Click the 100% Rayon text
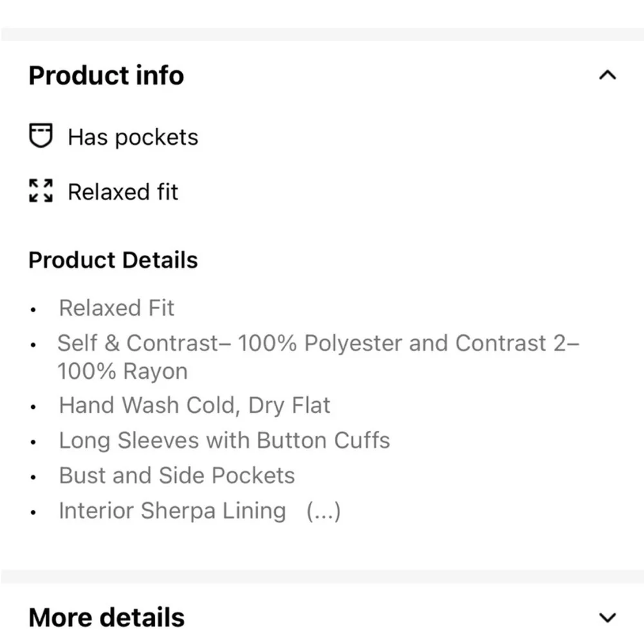This screenshot has width=644, height=644. (122, 372)
